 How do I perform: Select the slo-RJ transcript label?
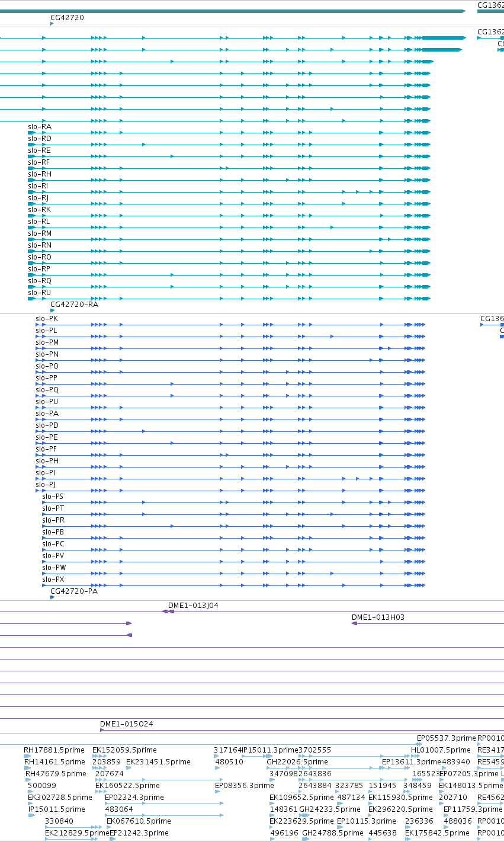tap(38, 198)
